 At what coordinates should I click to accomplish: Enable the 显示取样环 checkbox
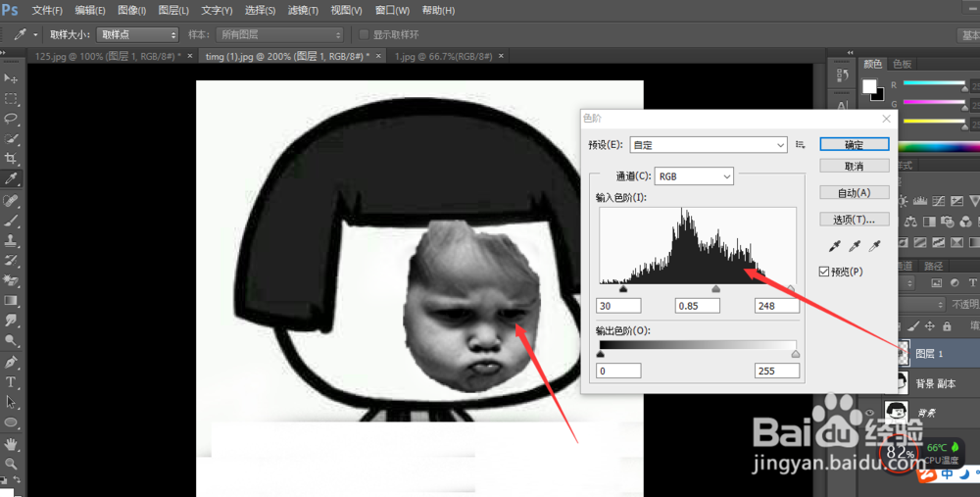pos(364,34)
